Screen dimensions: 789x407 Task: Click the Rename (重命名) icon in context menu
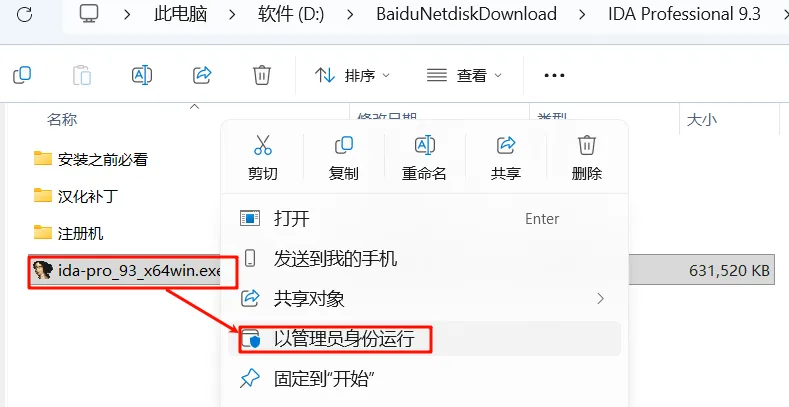tap(424, 145)
